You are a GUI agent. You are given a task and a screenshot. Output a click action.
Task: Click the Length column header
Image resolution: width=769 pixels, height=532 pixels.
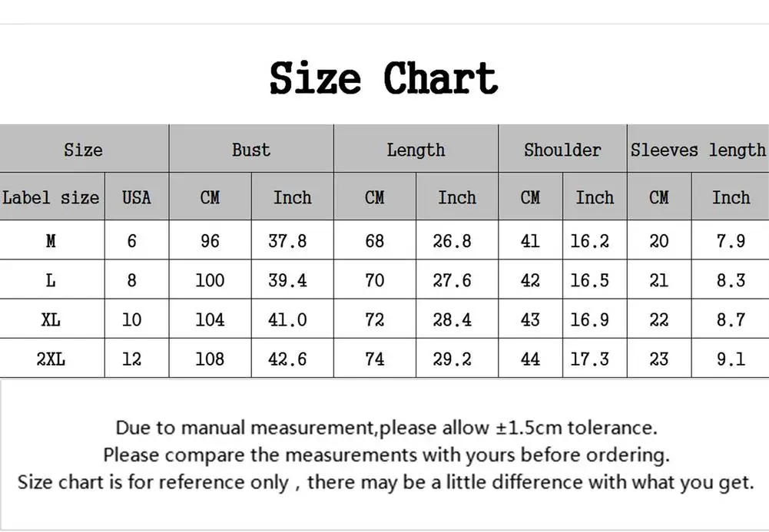[x=416, y=150]
